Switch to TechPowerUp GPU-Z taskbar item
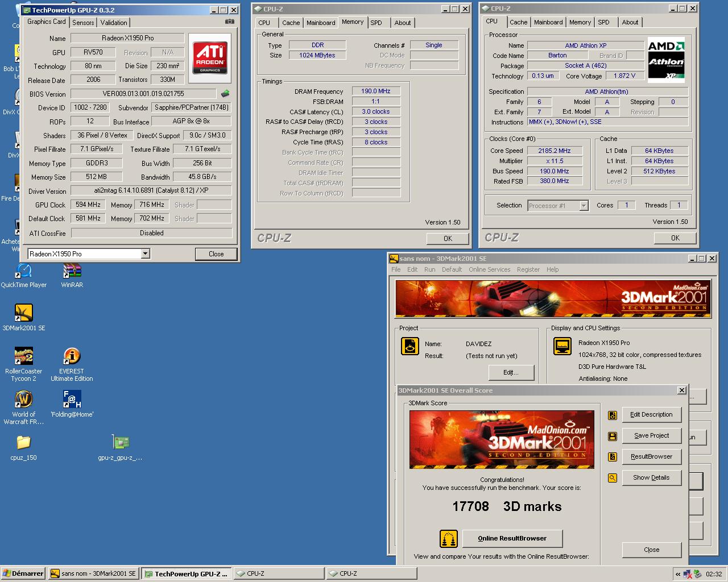 point(187,574)
